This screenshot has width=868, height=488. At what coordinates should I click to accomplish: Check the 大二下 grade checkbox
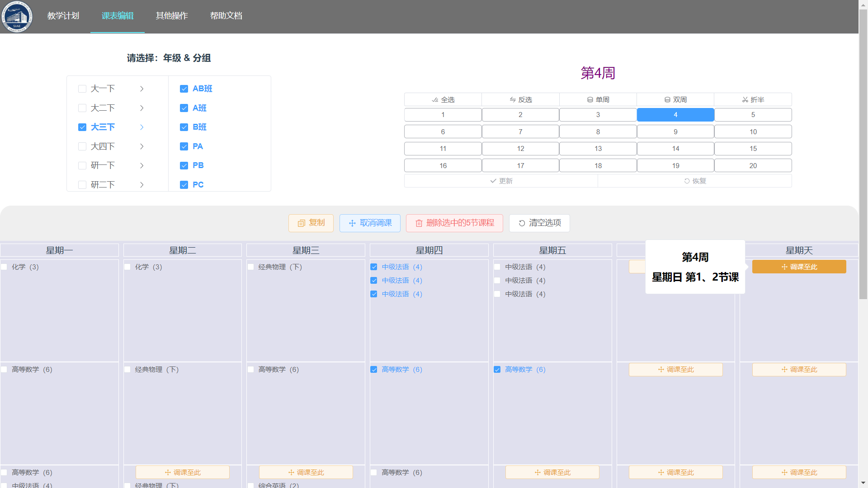[x=82, y=108]
